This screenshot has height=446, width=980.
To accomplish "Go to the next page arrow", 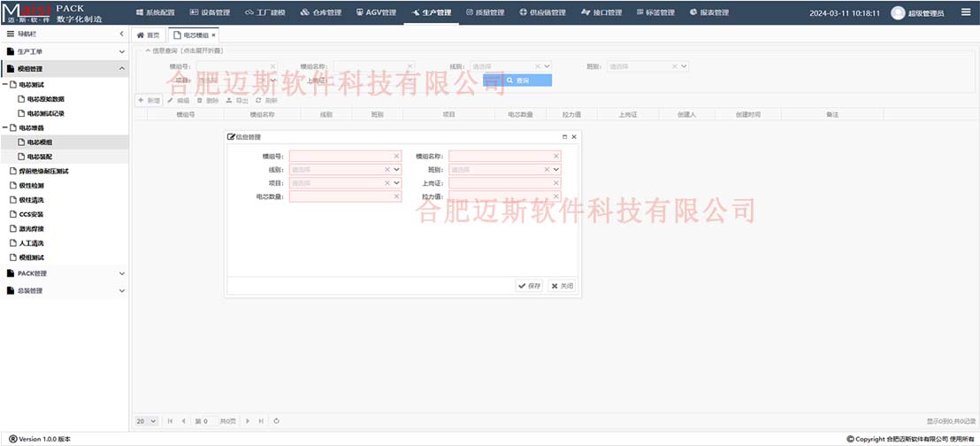I will [249, 421].
